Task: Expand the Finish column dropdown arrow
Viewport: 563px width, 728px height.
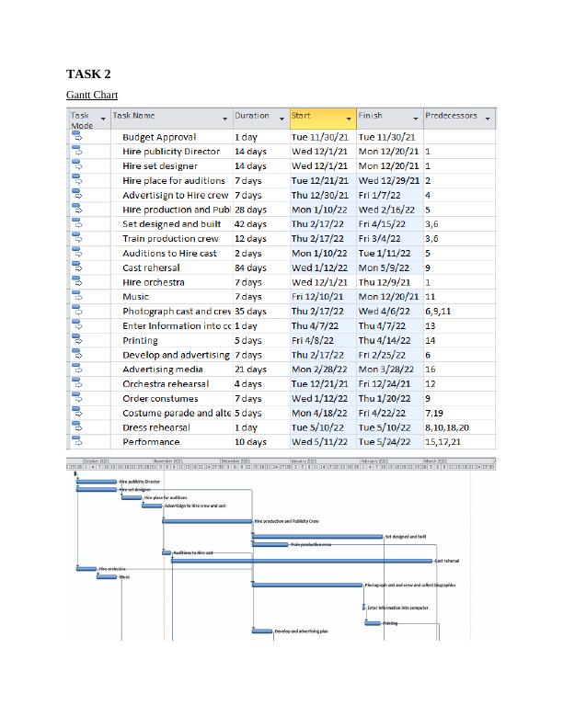Action: (415, 118)
